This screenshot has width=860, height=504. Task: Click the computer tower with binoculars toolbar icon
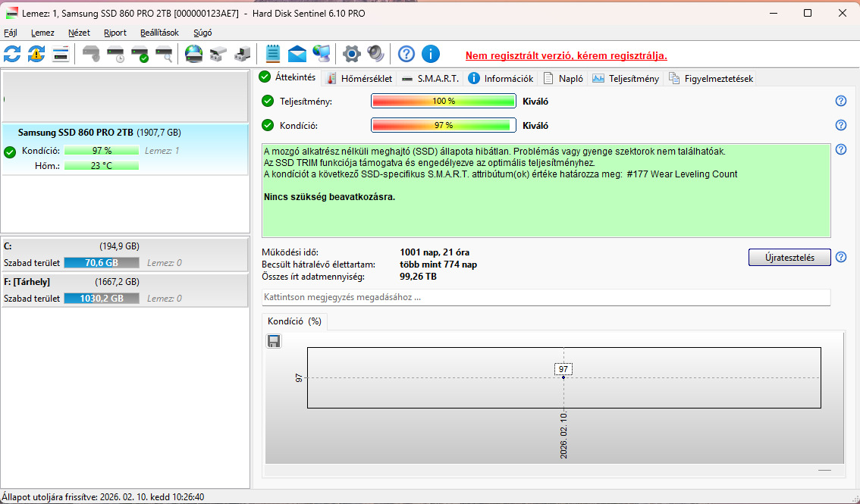coord(242,55)
